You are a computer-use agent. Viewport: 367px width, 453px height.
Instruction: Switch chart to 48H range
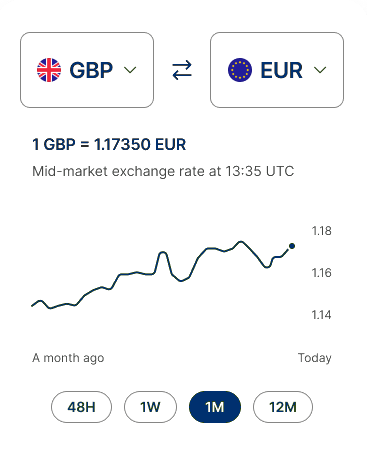pyautogui.click(x=81, y=407)
